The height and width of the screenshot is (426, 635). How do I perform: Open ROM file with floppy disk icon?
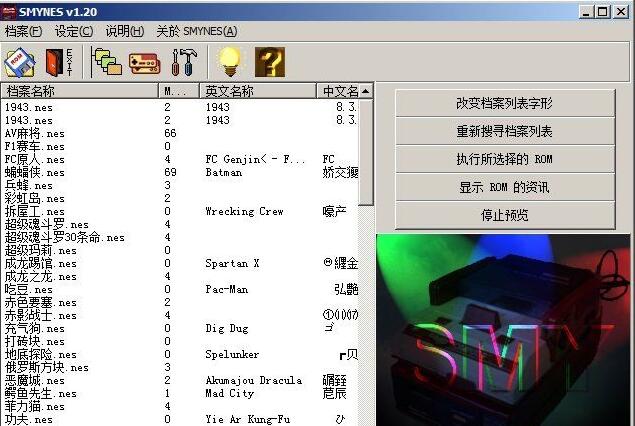point(20,62)
